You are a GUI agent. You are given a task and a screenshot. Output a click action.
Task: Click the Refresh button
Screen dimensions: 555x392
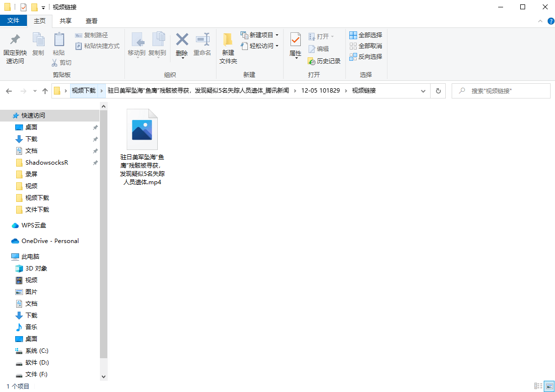(438, 91)
